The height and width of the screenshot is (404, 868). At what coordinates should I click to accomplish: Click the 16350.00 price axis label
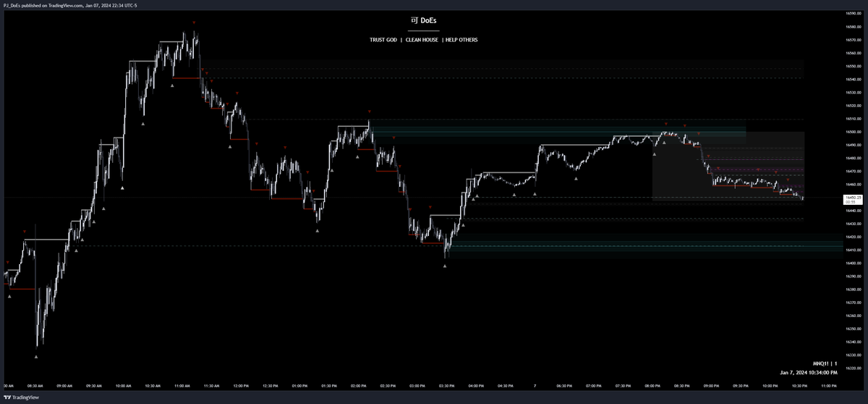(852, 329)
